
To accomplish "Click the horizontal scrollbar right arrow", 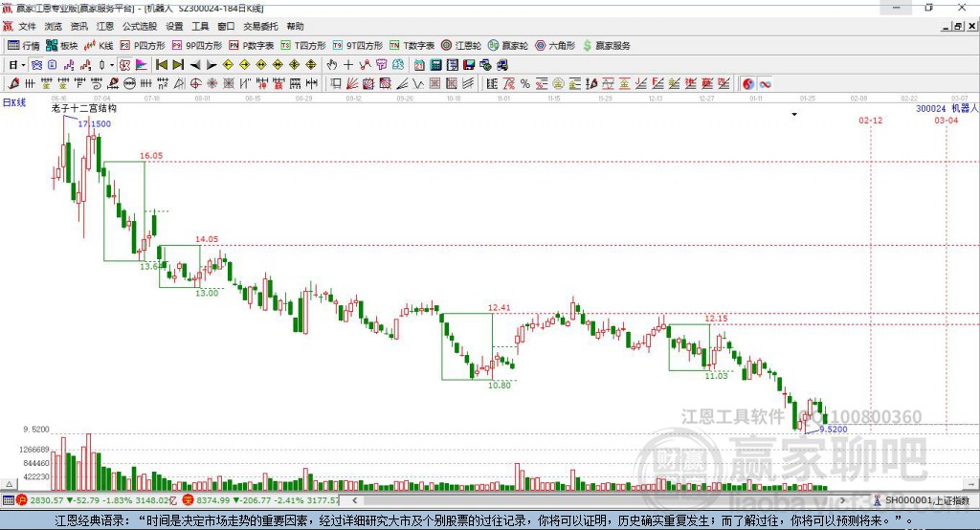I will point(842,500).
